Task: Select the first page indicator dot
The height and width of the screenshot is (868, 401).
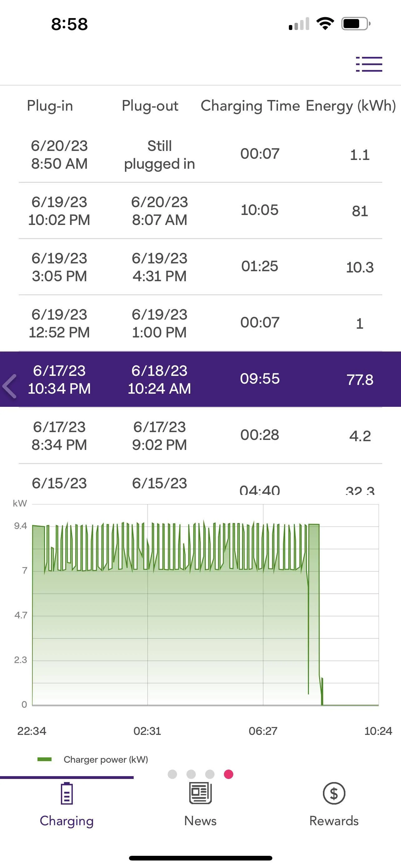Action: click(x=172, y=774)
